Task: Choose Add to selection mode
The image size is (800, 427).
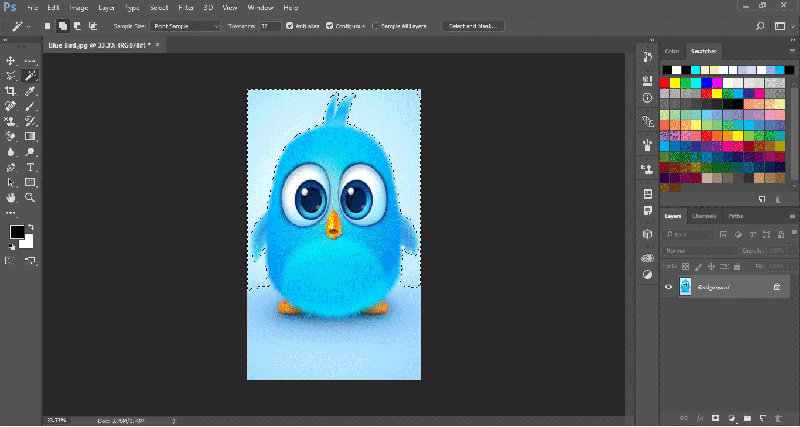Action: [63, 26]
